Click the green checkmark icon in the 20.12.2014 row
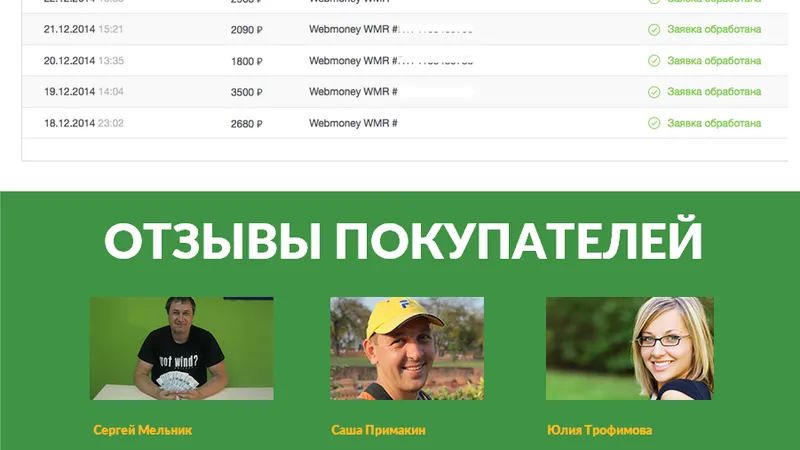800x450 pixels. [654, 61]
